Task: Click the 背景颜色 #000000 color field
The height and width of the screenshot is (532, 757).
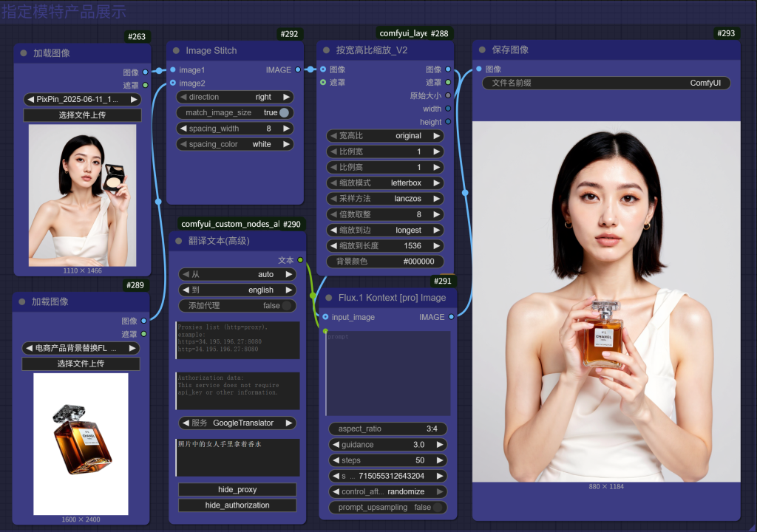Action: [x=384, y=262]
